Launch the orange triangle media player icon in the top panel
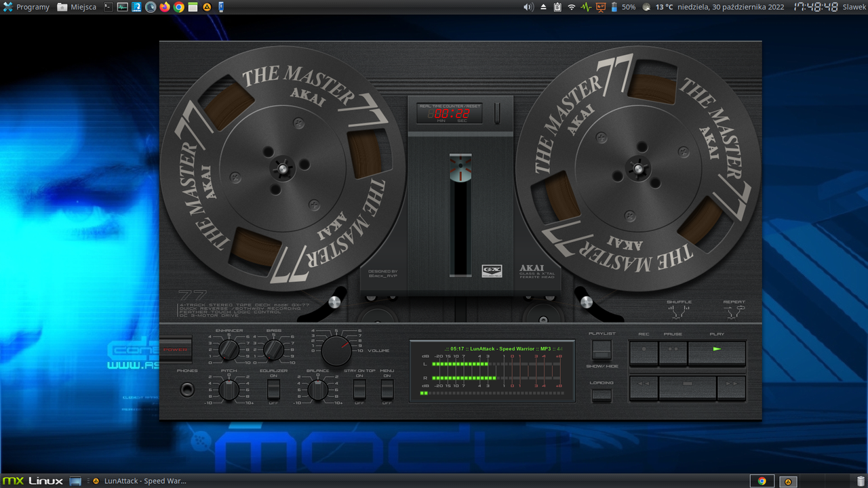868x488 pixels. (207, 7)
